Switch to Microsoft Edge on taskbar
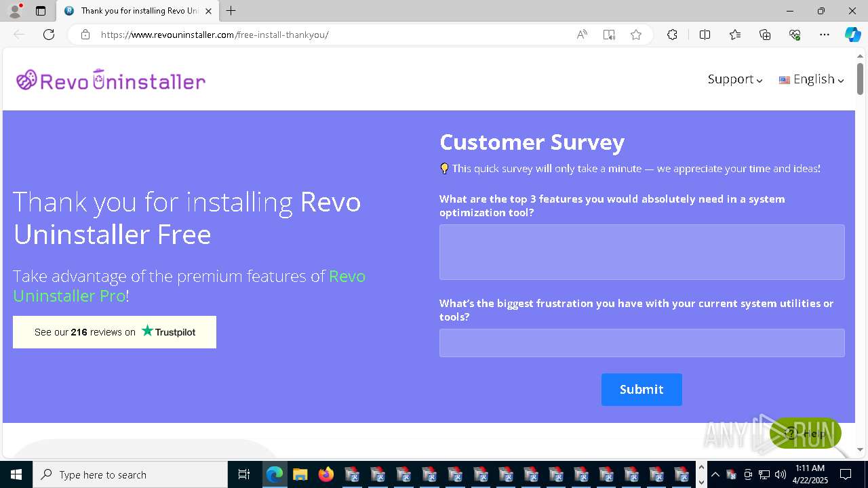 click(275, 474)
